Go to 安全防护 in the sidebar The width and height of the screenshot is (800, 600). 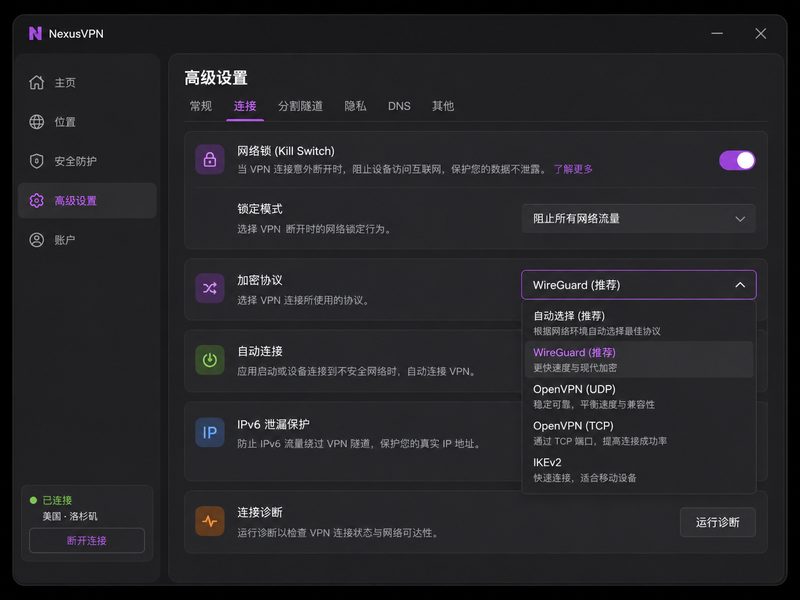click(x=87, y=161)
